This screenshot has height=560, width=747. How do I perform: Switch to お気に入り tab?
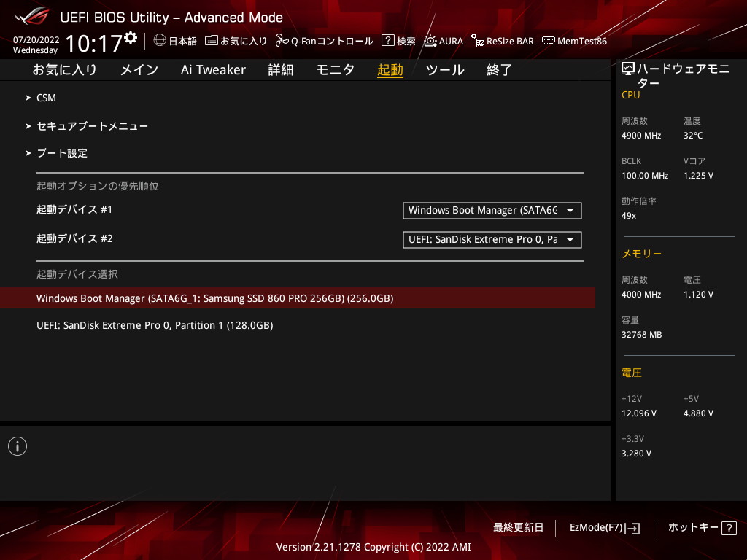[x=65, y=70]
